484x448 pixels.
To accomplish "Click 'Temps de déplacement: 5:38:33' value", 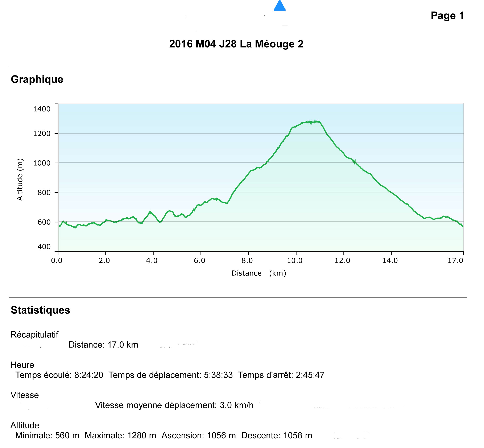I will click(x=171, y=375).
